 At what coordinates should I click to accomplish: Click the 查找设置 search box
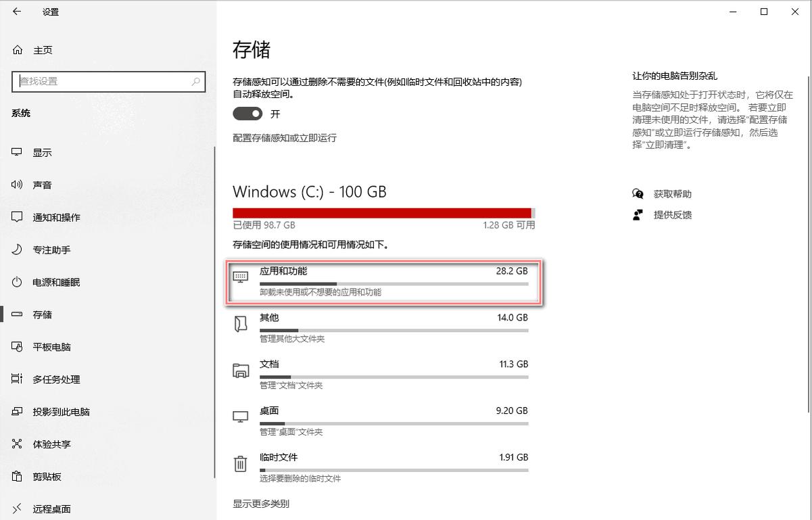108,82
